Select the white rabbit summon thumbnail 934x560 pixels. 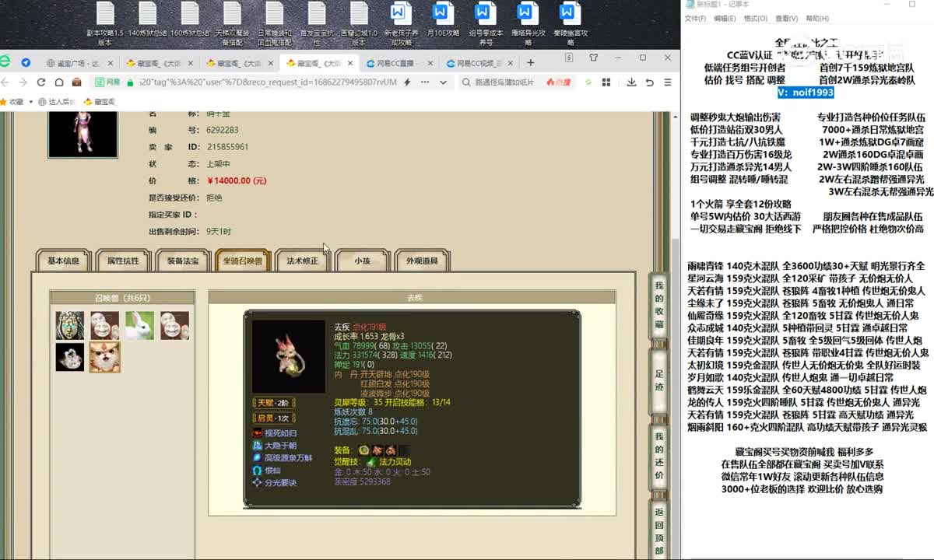(139, 325)
